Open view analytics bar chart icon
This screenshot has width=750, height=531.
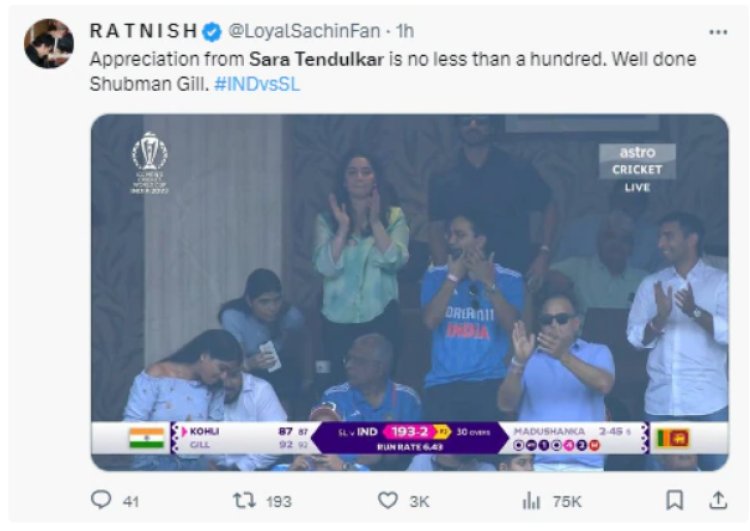(531, 501)
